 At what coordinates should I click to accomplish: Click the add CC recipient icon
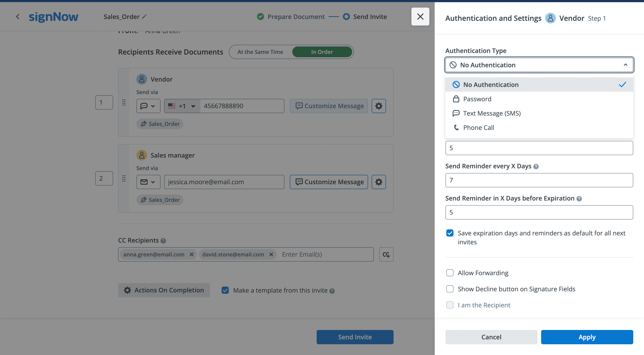tap(386, 254)
